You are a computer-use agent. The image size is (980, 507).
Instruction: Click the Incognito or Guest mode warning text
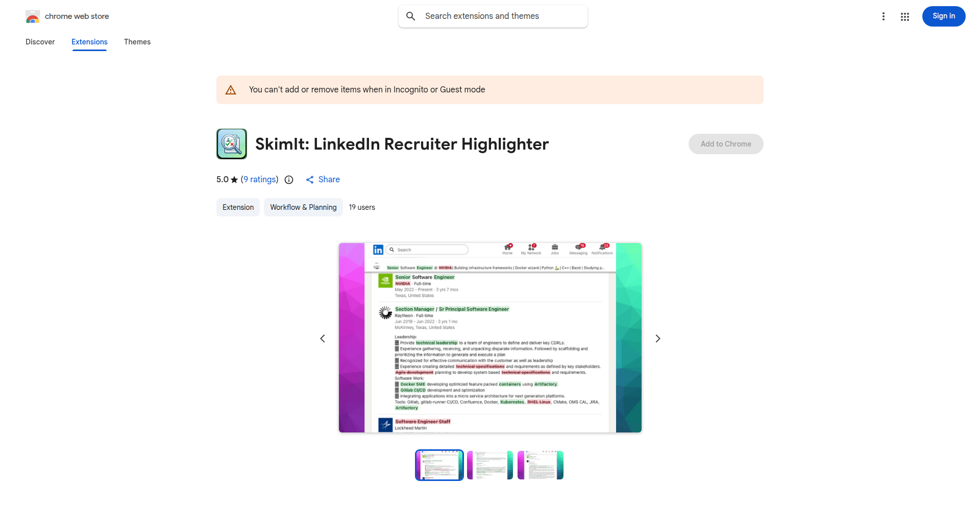point(367,90)
